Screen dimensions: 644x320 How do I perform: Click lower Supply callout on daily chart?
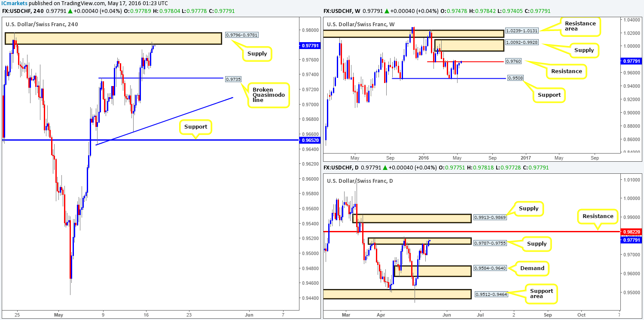click(x=537, y=244)
